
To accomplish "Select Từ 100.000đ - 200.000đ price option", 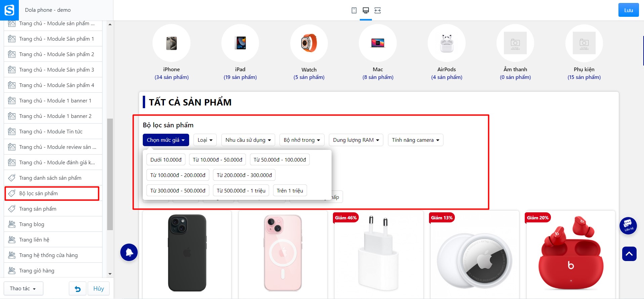I will tap(178, 175).
